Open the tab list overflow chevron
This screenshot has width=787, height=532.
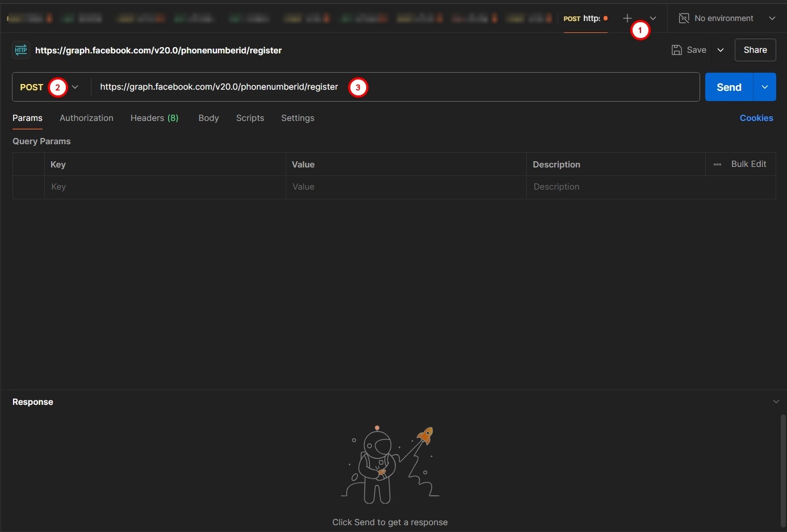[653, 18]
